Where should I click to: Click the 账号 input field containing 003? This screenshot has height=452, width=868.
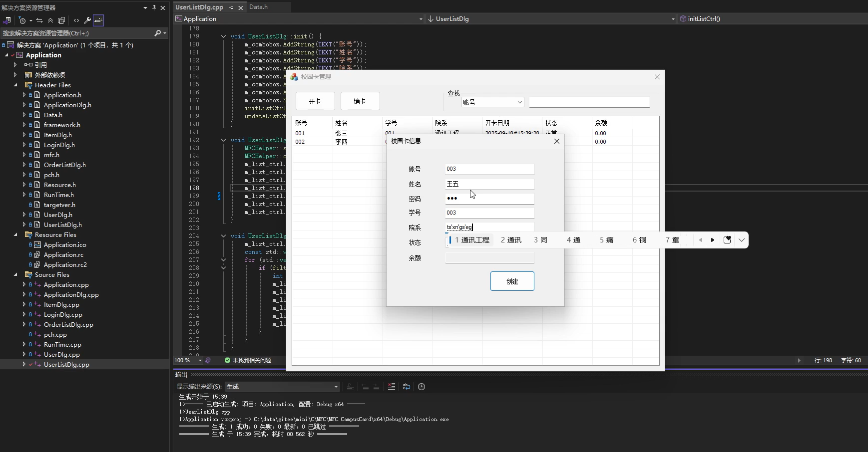[x=489, y=169]
